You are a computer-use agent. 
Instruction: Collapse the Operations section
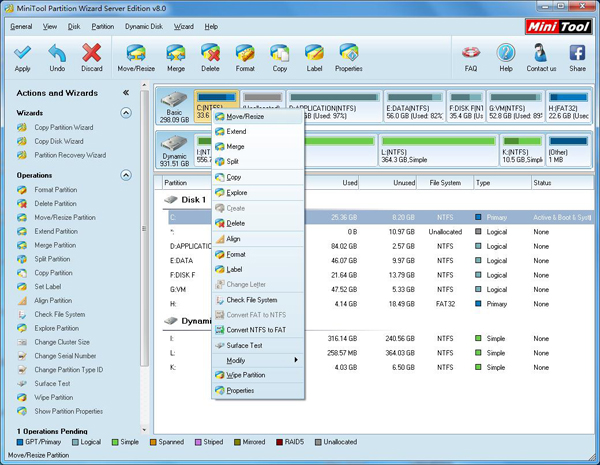pos(126,175)
